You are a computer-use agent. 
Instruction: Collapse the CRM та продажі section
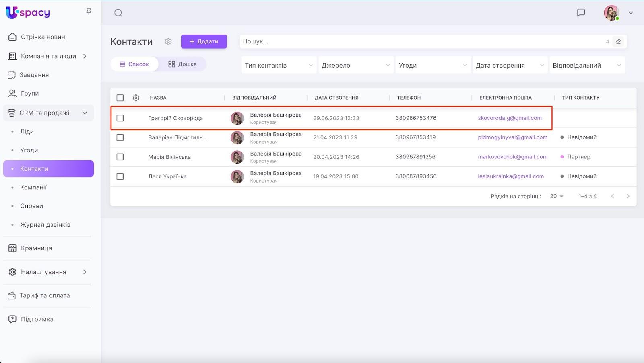pos(85,113)
